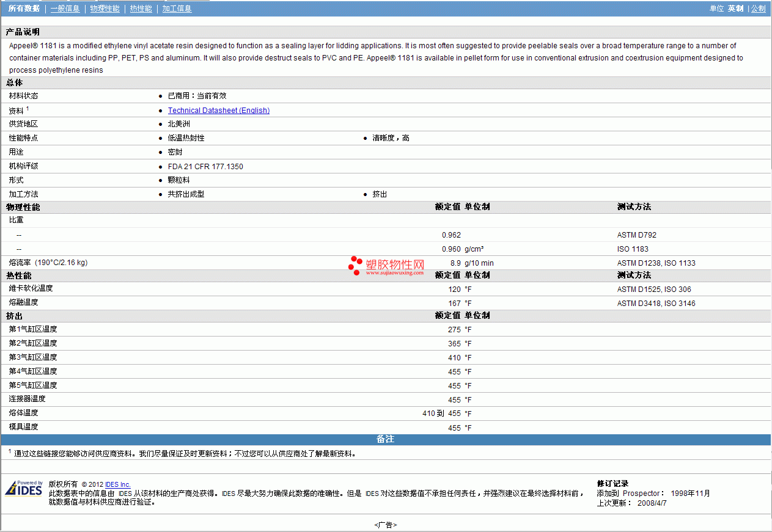Click ASTM D3418, ISO 3146 text

point(656,303)
